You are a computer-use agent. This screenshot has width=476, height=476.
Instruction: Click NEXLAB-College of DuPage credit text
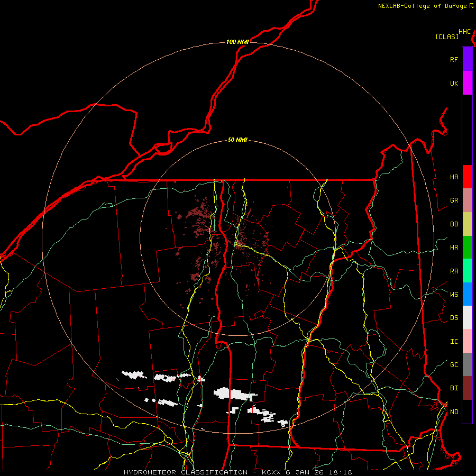pyautogui.click(x=422, y=6)
